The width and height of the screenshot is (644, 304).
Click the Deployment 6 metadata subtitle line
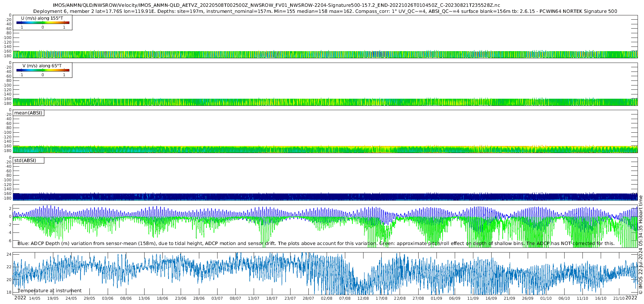click(325, 11)
